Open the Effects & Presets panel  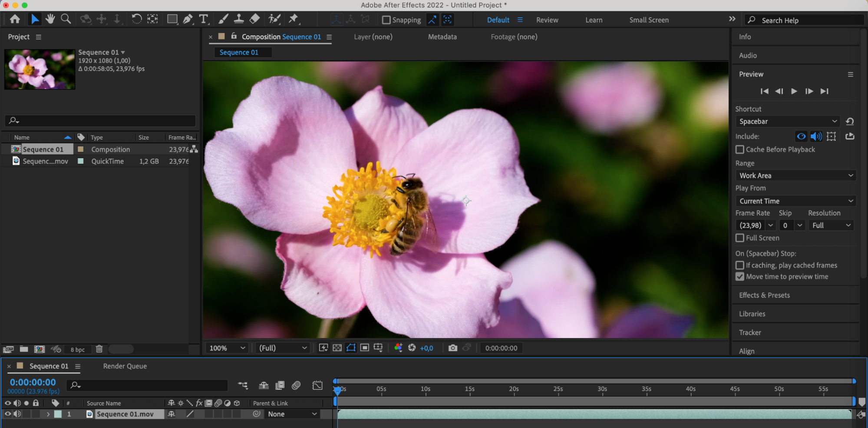(x=764, y=295)
